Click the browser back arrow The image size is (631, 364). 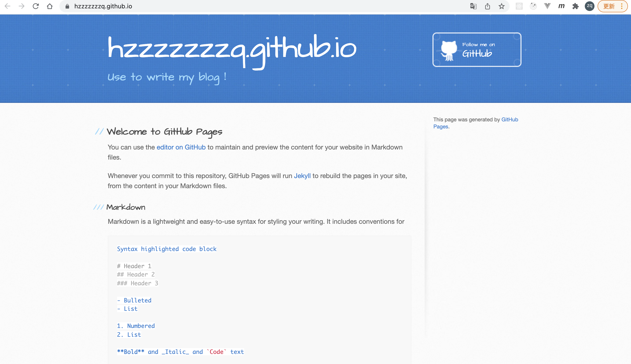7,6
